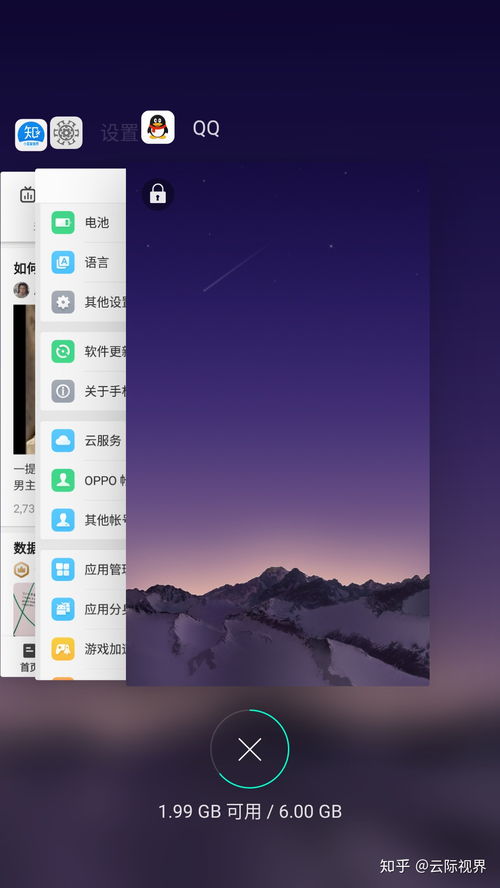Select the QQ app preview card
Viewport: 500px width, 888px height.
click(277, 426)
